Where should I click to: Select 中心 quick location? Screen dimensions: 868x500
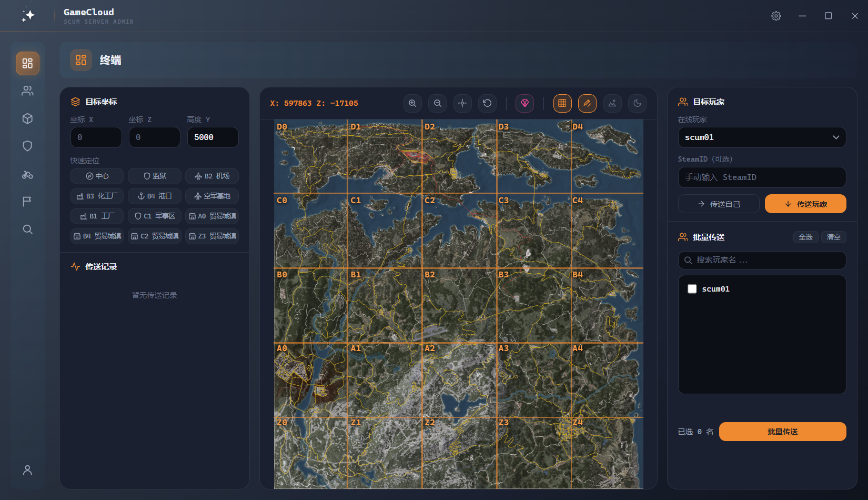pos(97,176)
